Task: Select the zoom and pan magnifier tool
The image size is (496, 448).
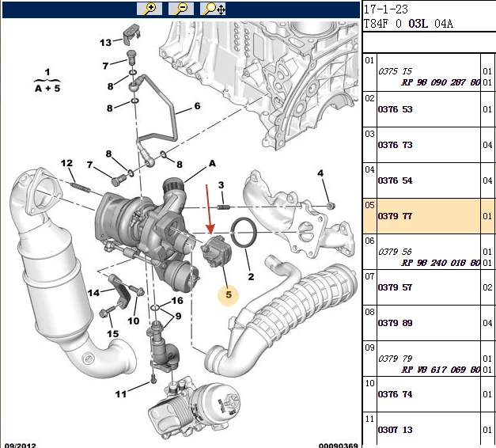Action: coord(214,9)
